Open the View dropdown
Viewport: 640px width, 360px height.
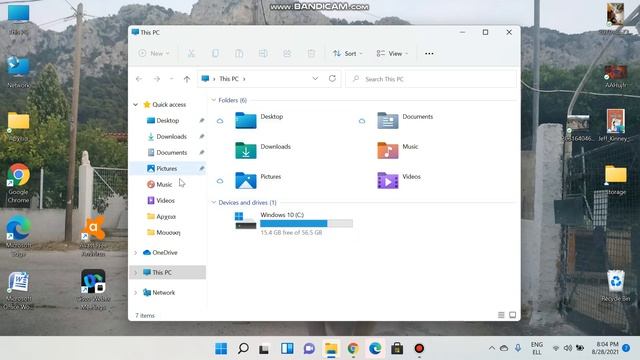coord(392,53)
